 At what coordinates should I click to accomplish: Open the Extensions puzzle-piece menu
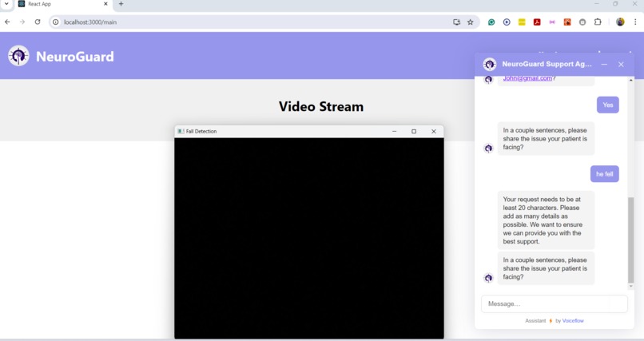598,22
